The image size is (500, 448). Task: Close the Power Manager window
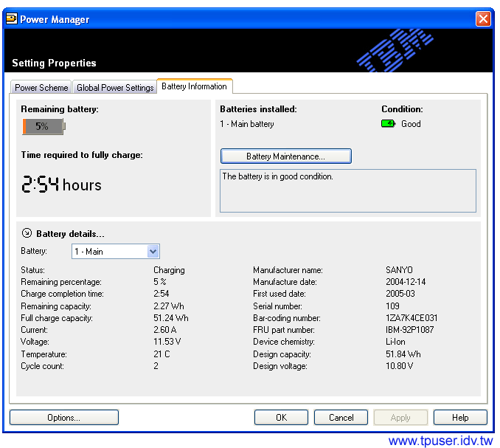[x=483, y=19]
